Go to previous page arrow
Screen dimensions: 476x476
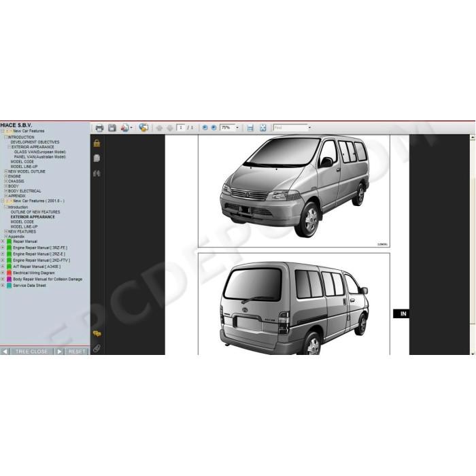click(x=159, y=128)
